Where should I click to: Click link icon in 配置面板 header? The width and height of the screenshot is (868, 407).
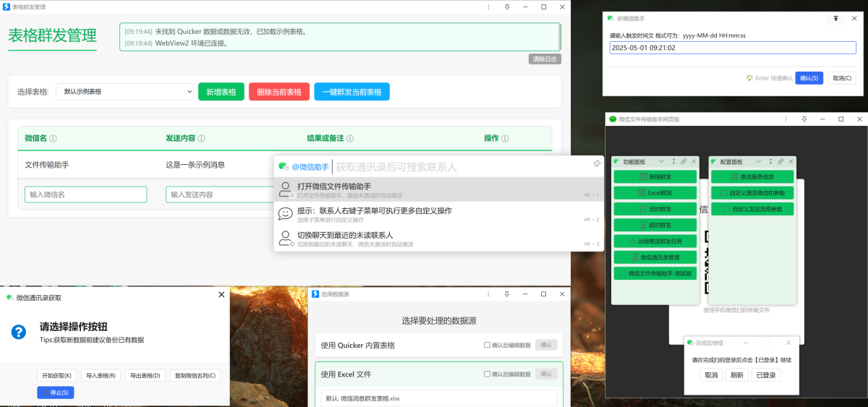[x=780, y=161]
